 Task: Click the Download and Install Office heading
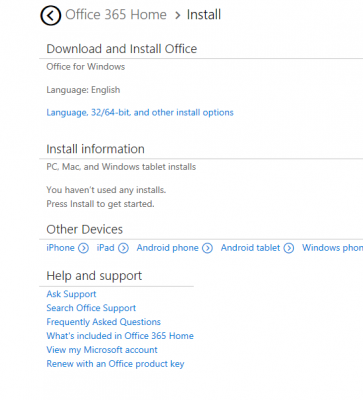click(122, 49)
